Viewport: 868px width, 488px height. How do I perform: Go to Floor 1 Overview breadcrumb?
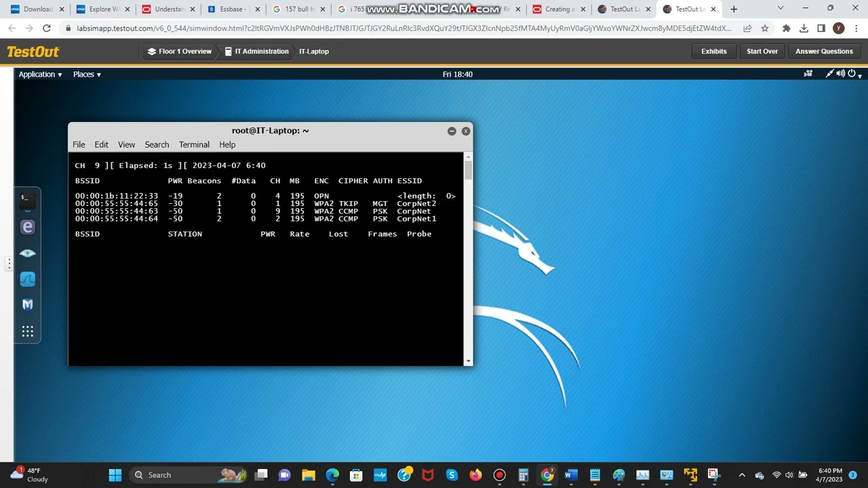coord(180,52)
